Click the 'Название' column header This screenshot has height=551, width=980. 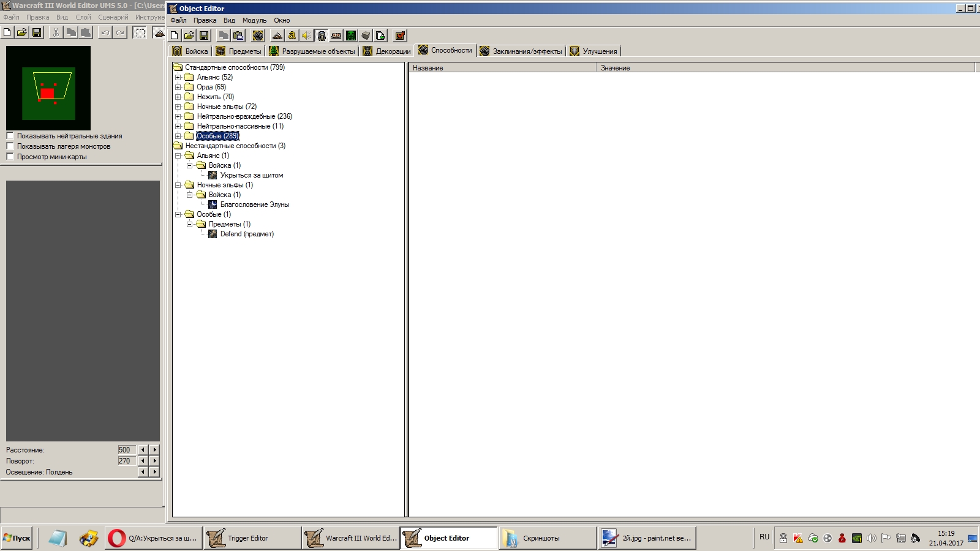(502, 68)
